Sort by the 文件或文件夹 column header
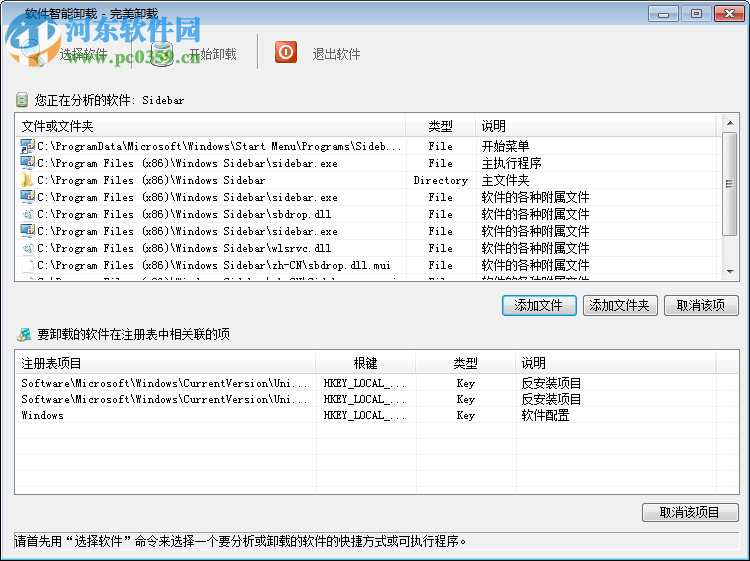Screen dimensions: 750x561 pyautogui.click(x=210, y=126)
